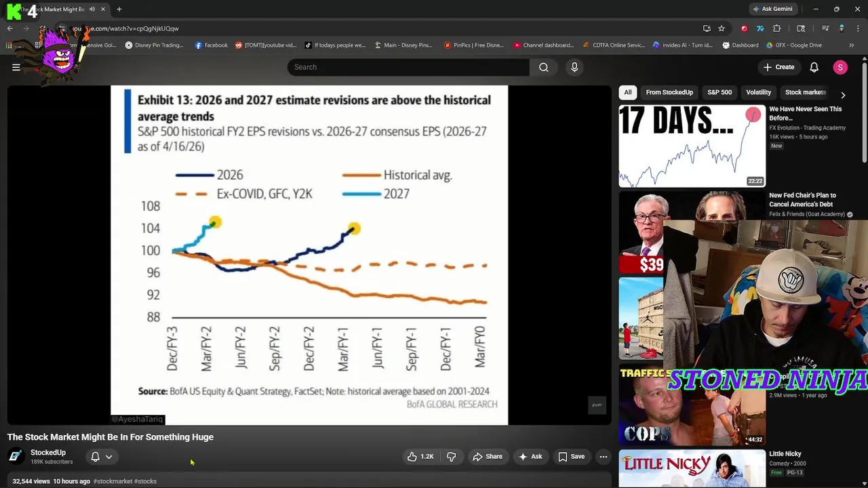Expand the notification preference chevron next to the bell

tap(108, 457)
